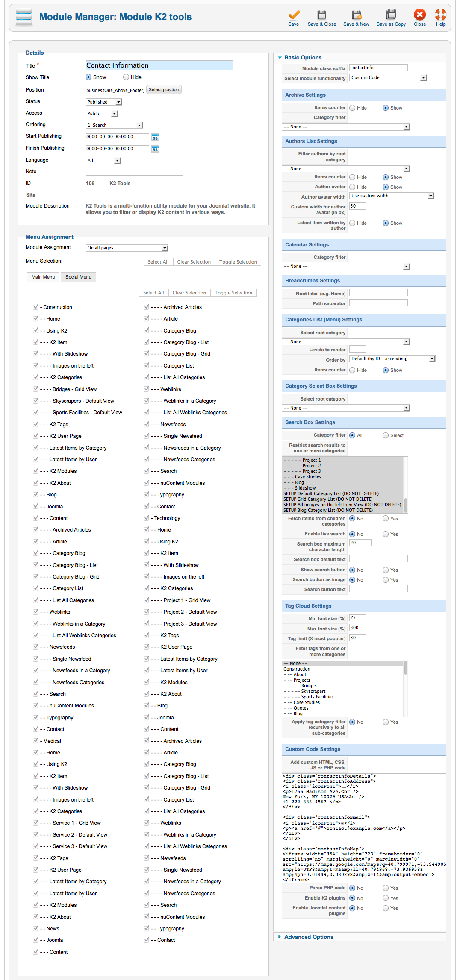Choose Hide for Archive Settings items counter

coord(352,108)
